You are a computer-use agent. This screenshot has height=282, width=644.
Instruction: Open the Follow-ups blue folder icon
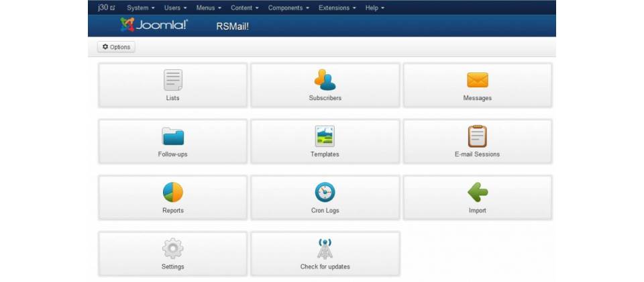(x=173, y=136)
